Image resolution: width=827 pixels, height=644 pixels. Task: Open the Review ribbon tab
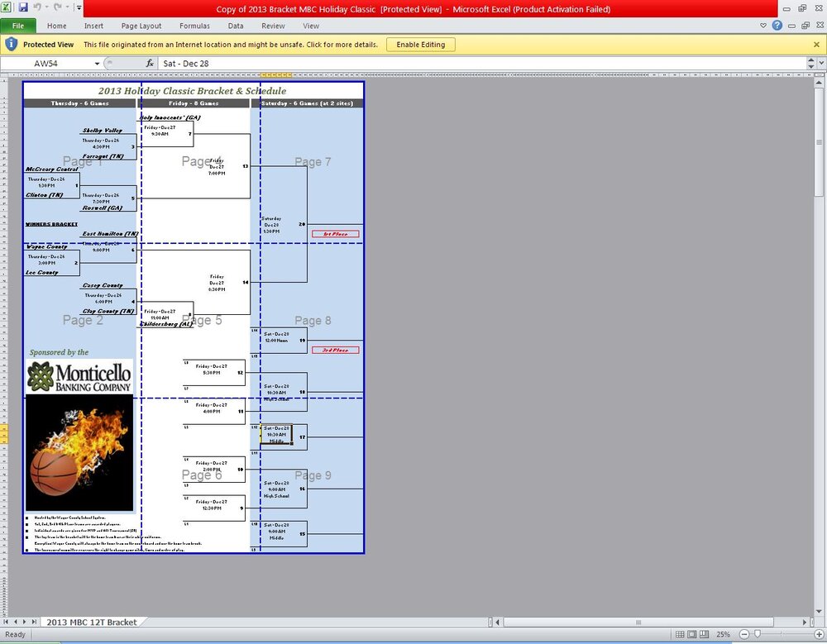[273, 26]
